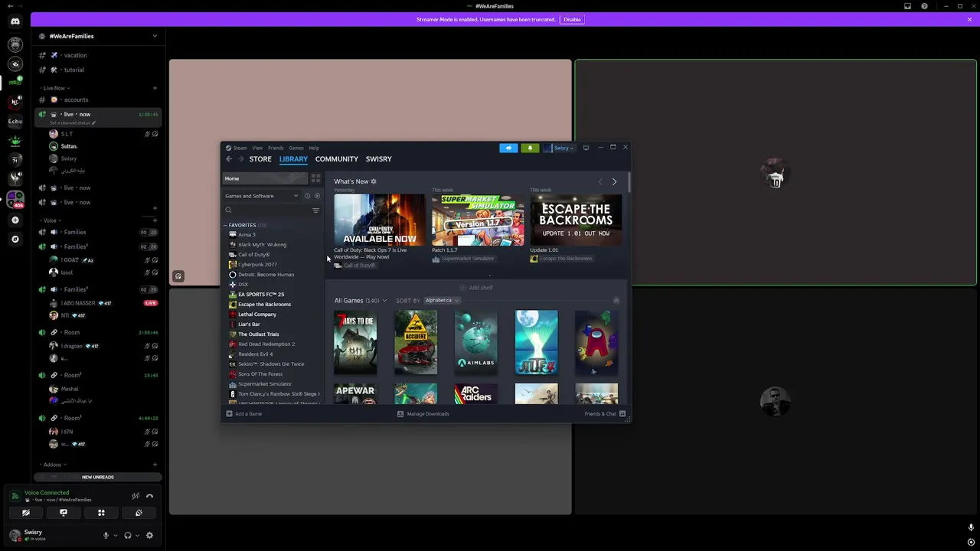The height and width of the screenshot is (551, 980).
Task: Open the server folder with 406 badge
Action: [15, 200]
